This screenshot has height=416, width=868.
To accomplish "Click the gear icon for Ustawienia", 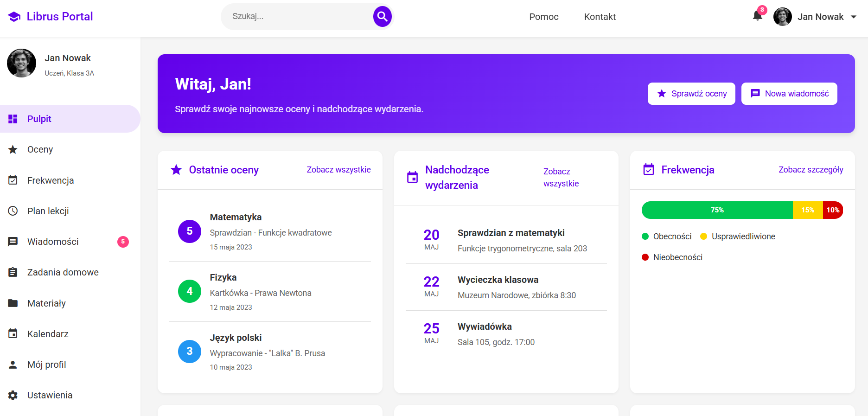I will click(x=13, y=395).
